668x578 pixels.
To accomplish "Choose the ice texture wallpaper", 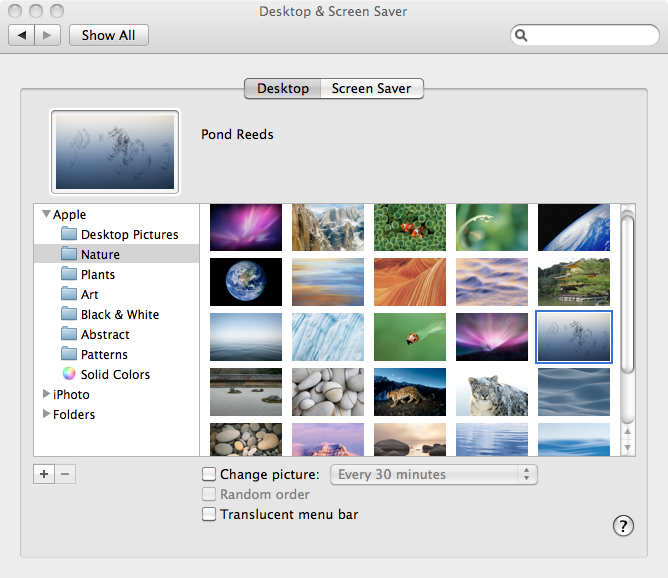I will click(x=328, y=337).
